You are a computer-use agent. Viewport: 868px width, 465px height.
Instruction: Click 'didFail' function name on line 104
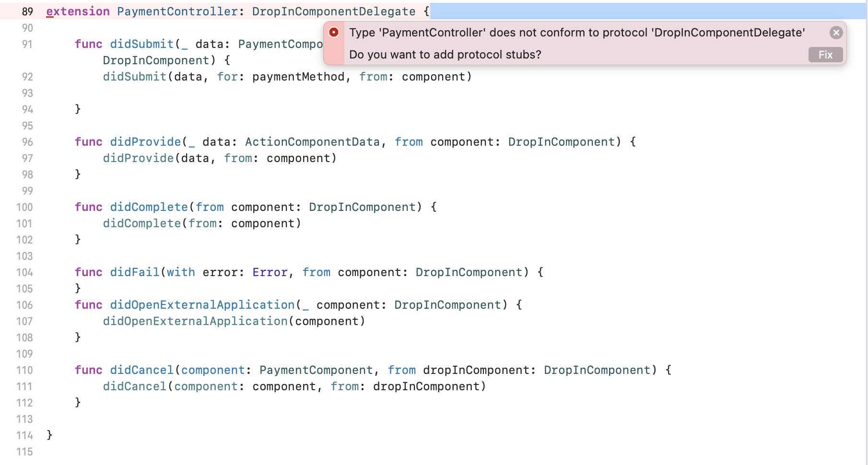coord(135,272)
